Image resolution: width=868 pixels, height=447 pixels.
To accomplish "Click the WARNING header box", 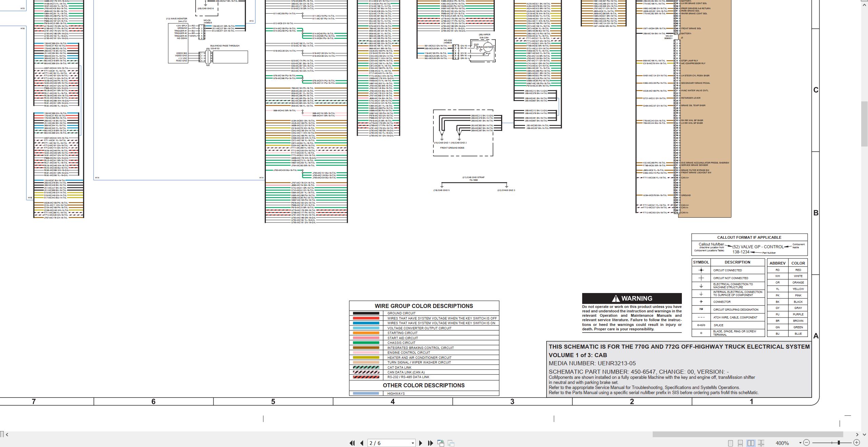I will coord(632,298).
